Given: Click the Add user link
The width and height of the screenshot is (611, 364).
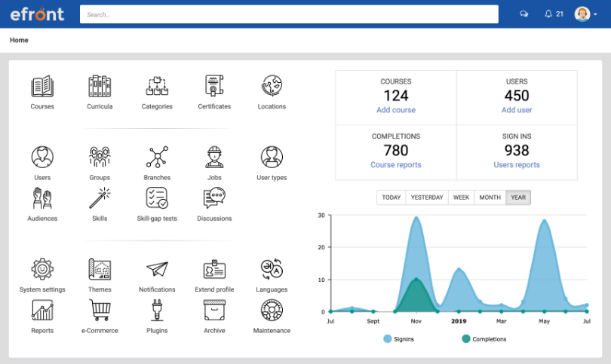Looking at the screenshot, I should click(516, 110).
